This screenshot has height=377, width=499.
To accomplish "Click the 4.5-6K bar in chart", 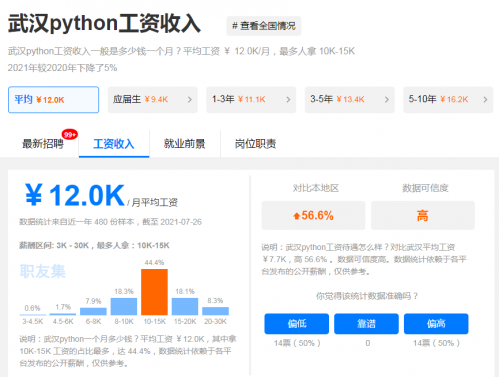I will 63,314.
